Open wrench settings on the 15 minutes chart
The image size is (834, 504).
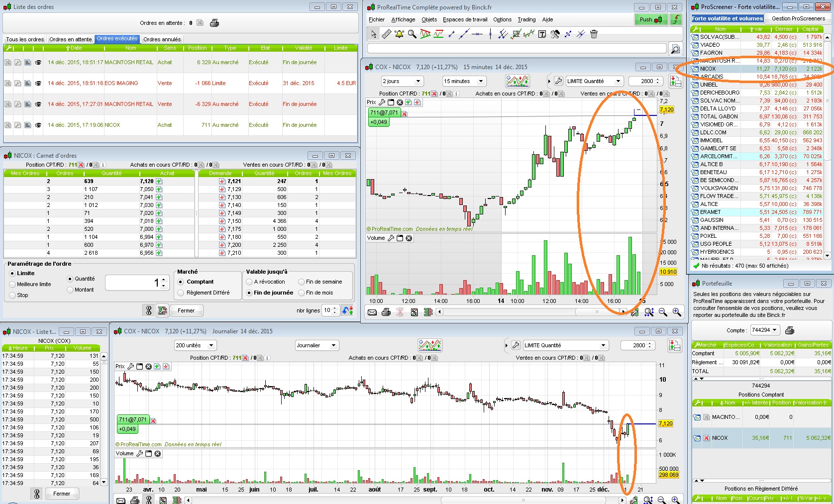click(x=558, y=81)
